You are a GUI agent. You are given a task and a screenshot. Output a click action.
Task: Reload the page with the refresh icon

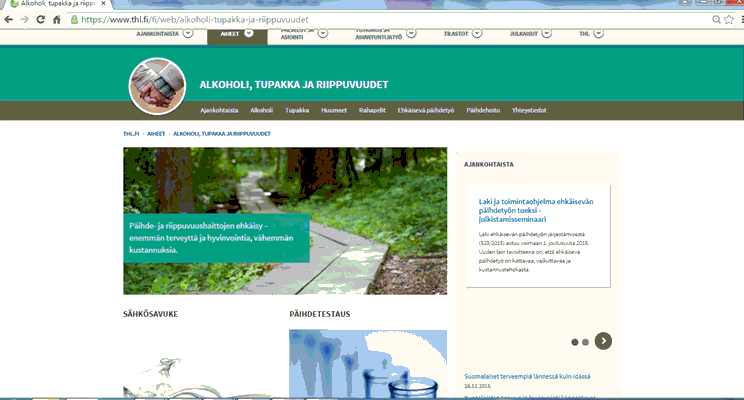pos(41,19)
